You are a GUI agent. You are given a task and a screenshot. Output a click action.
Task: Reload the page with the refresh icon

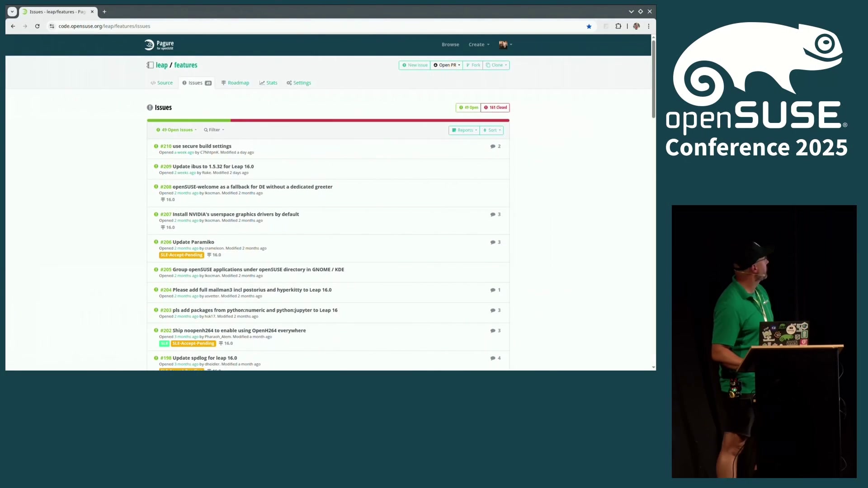click(x=38, y=26)
